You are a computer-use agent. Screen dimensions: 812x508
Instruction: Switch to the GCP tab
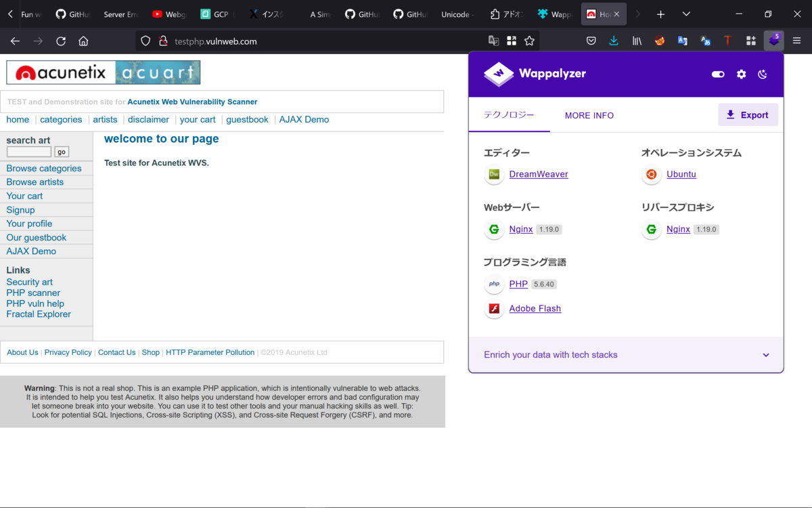click(217, 14)
